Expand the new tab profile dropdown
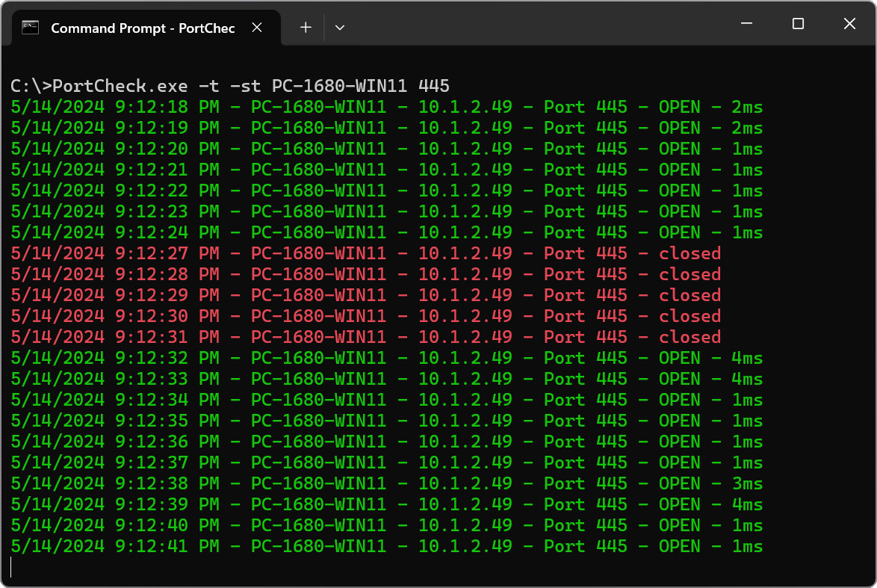The image size is (877, 588). 339,28
